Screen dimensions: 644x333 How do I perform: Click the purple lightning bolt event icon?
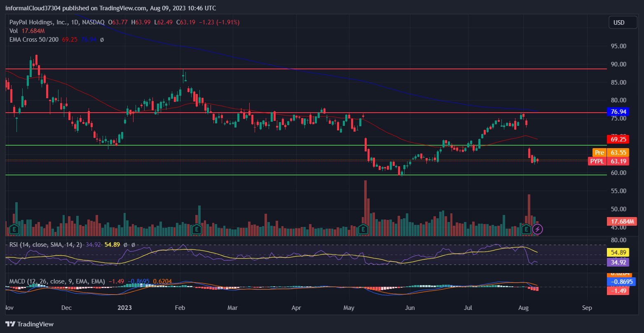537,229
